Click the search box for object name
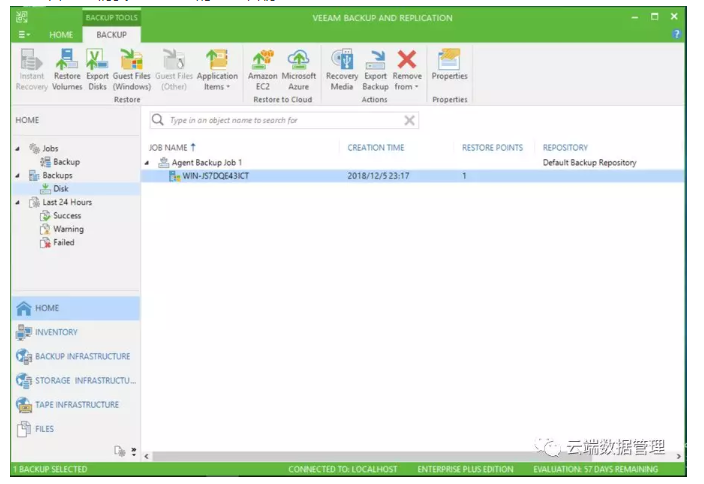The width and height of the screenshot is (704, 484). pos(285,120)
